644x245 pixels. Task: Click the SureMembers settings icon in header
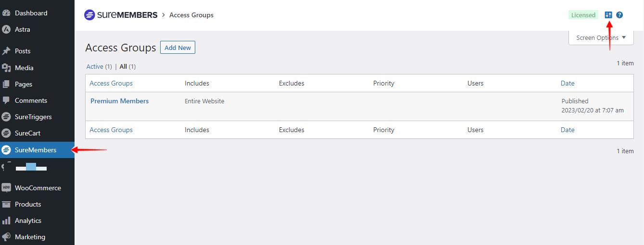tap(608, 15)
